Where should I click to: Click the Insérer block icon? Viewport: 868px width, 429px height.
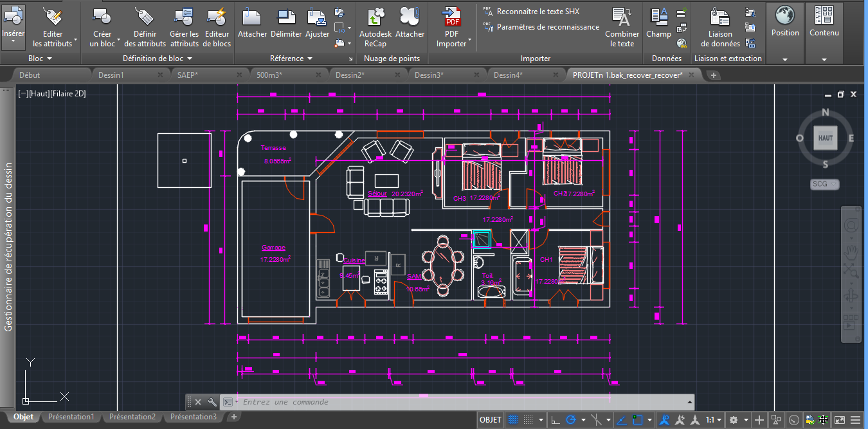tap(14, 15)
